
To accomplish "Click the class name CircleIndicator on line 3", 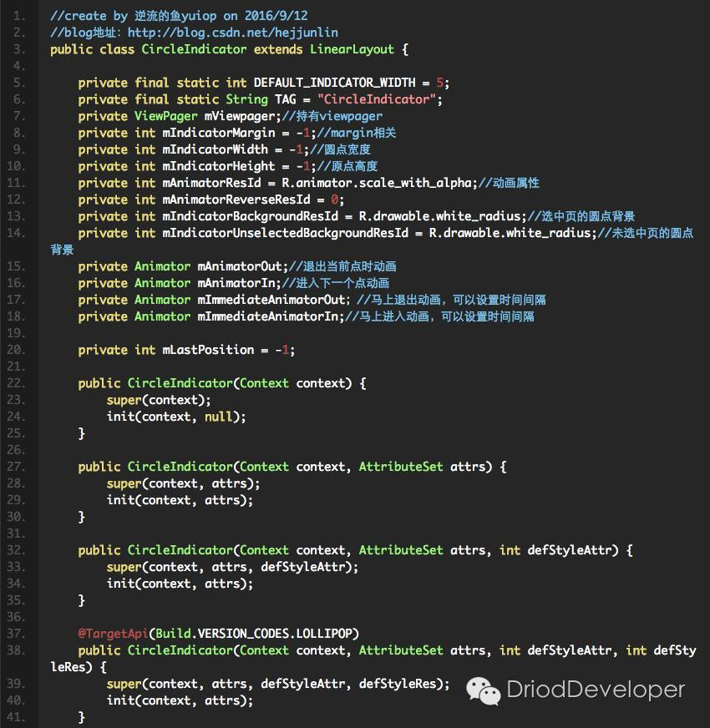I will [x=194, y=49].
